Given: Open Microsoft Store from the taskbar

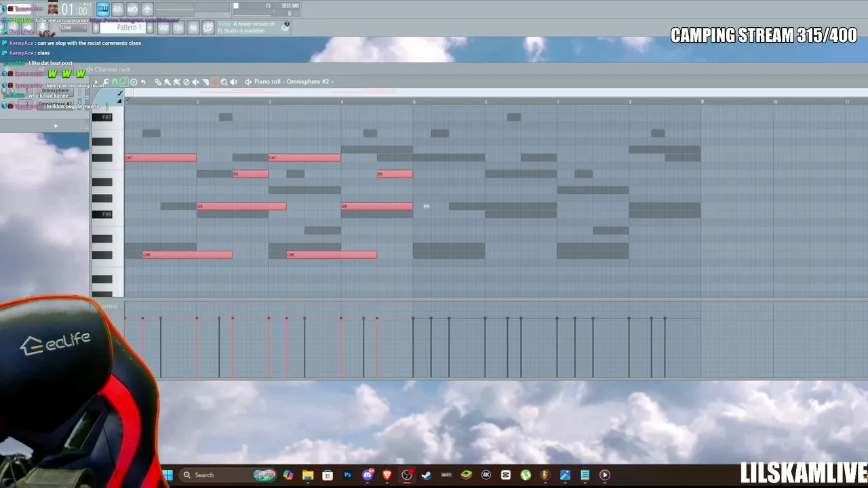Looking at the screenshot, I should tap(328, 475).
